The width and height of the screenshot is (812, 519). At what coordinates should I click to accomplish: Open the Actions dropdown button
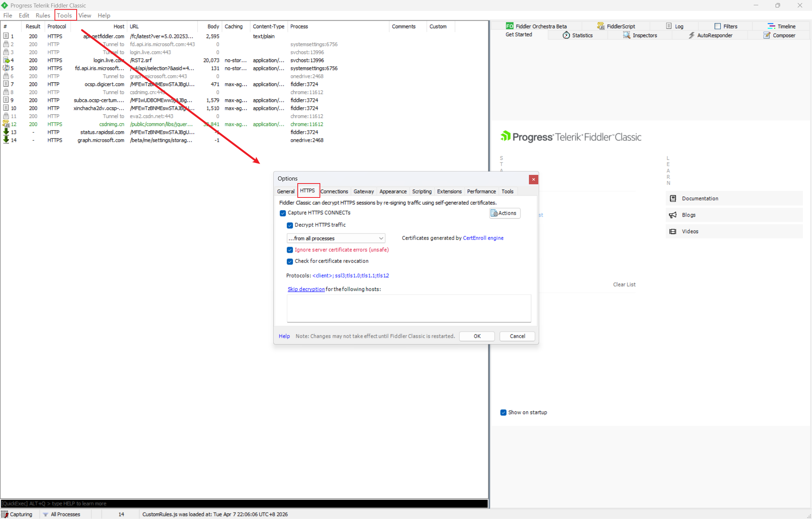point(504,213)
